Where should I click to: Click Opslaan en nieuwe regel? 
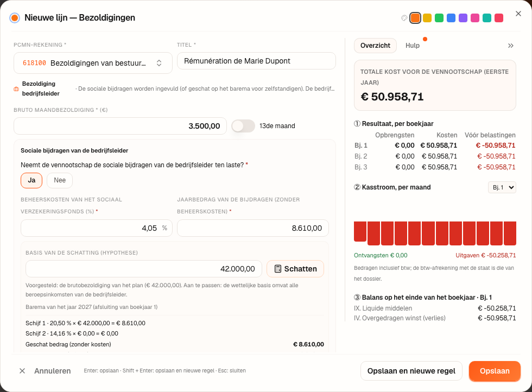pos(411,371)
